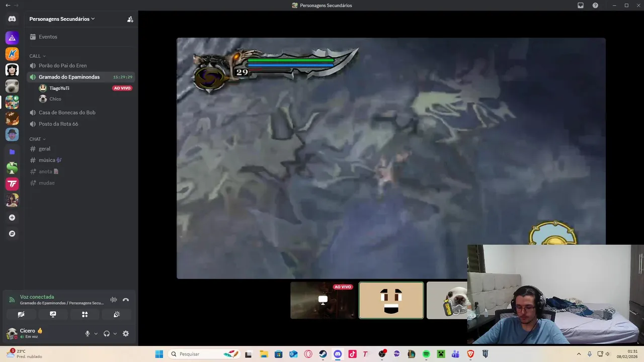Open the Discord inbox icon in title bar
644x362 pixels.
coord(581,6)
